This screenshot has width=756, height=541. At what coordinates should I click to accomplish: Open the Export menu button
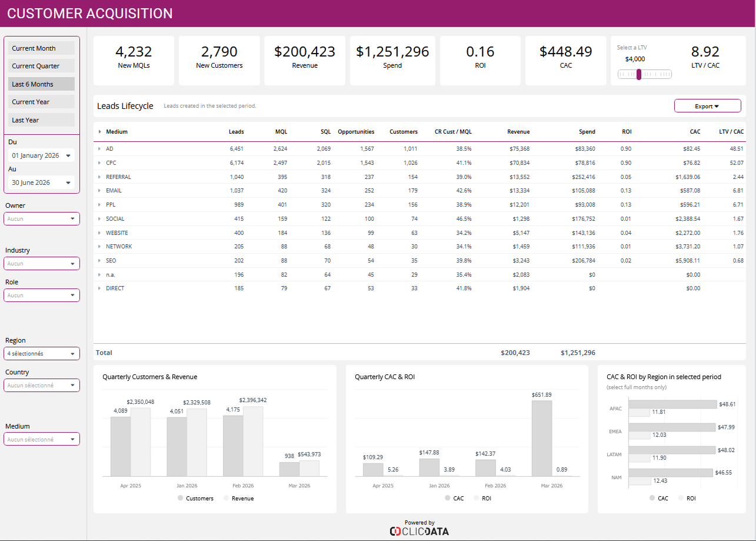click(707, 106)
